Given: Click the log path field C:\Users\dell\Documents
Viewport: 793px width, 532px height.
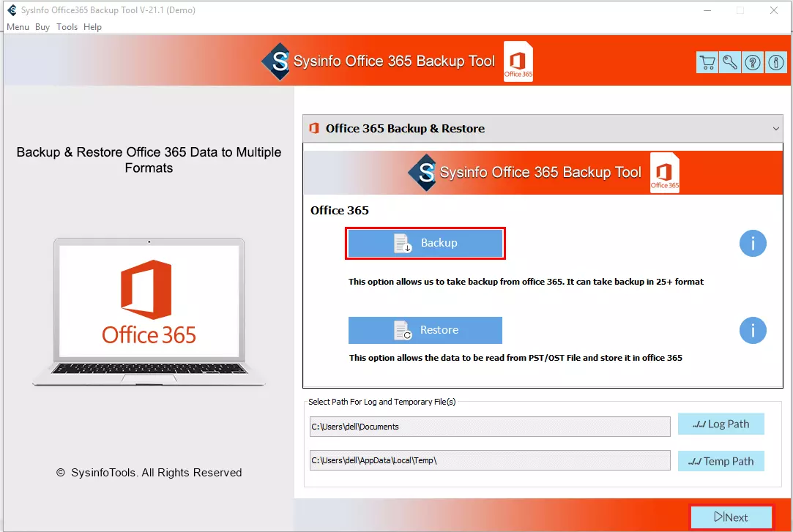Looking at the screenshot, I should pyautogui.click(x=490, y=427).
